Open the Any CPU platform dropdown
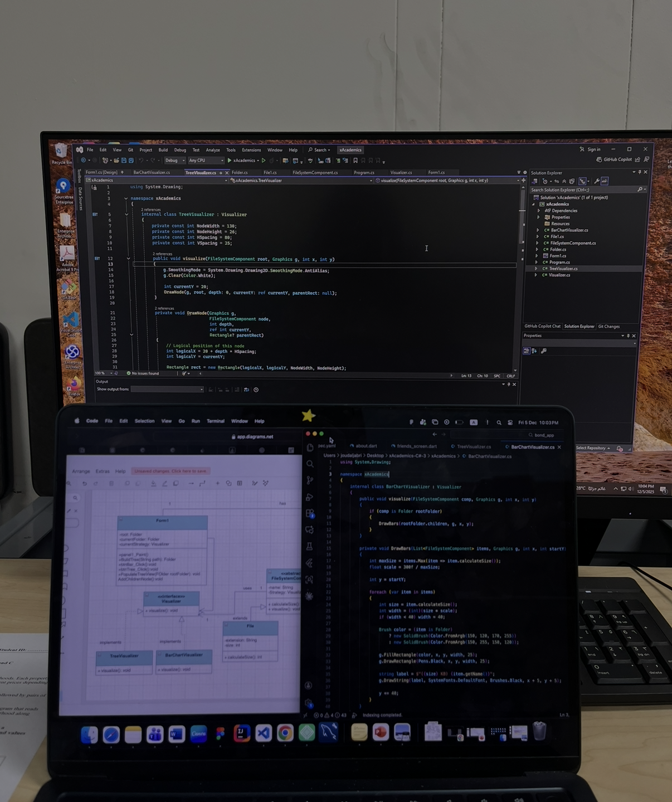The height and width of the screenshot is (802, 672). (206, 161)
